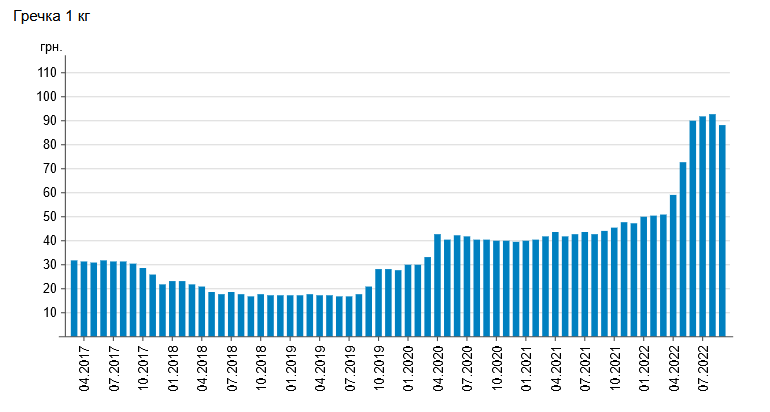Click the blue bar for 10.2019

[x=379, y=303]
